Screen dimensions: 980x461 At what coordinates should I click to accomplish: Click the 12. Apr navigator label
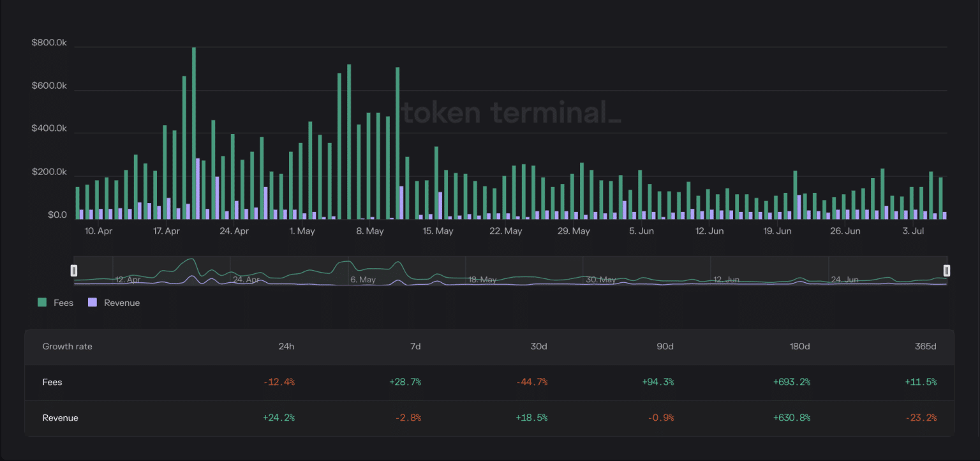(128, 280)
